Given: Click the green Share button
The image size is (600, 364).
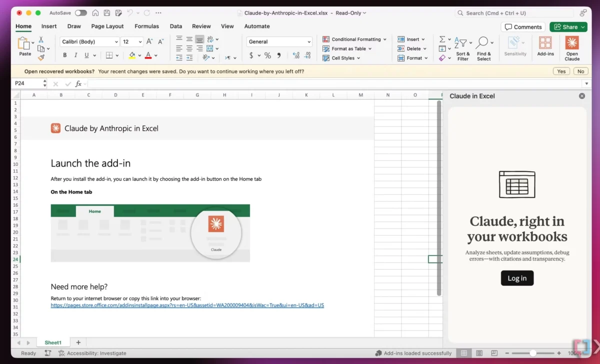Looking at the screenshot, I should pyautogui.click(x=568, y=27).
